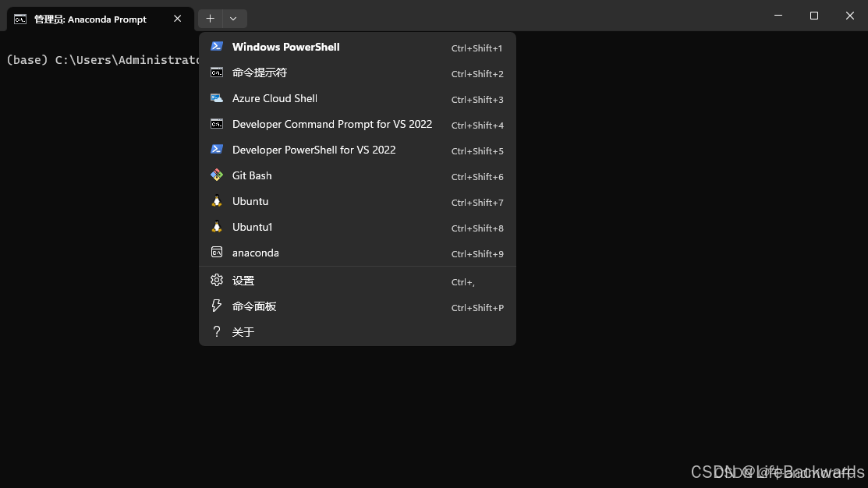Close the Anaconda Prompt tab

pos(177,19)
